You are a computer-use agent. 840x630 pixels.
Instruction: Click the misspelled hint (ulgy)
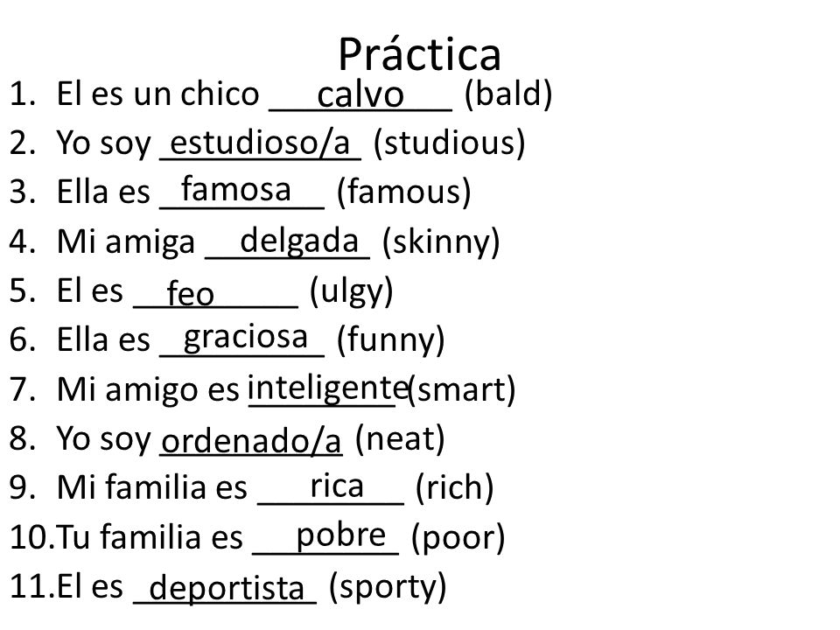352,291
